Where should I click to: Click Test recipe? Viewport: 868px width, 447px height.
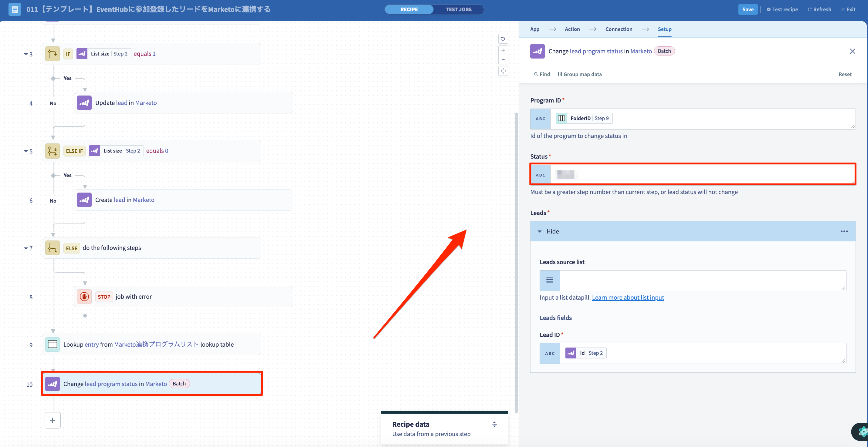(x=782, y=9)
